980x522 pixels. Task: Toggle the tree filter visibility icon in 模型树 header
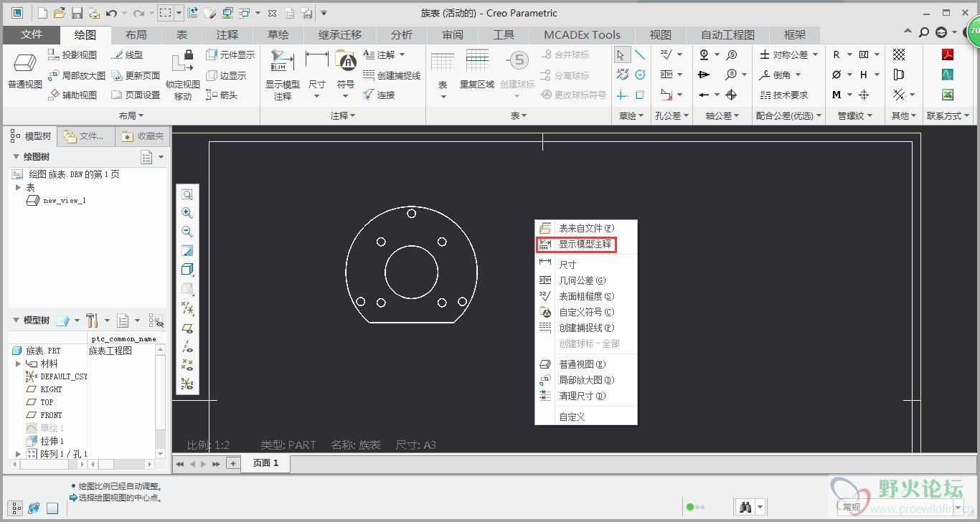(x=156, y=321)
